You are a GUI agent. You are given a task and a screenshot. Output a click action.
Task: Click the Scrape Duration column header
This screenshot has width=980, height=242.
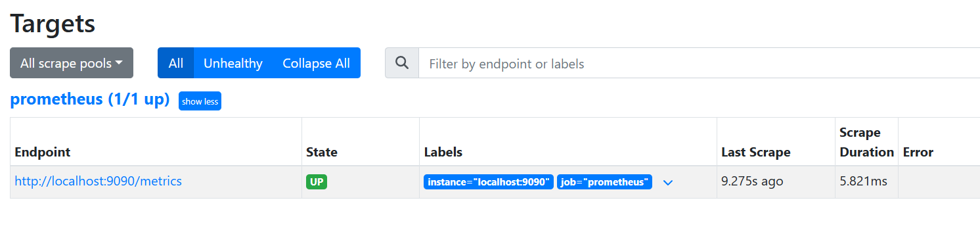866,142
